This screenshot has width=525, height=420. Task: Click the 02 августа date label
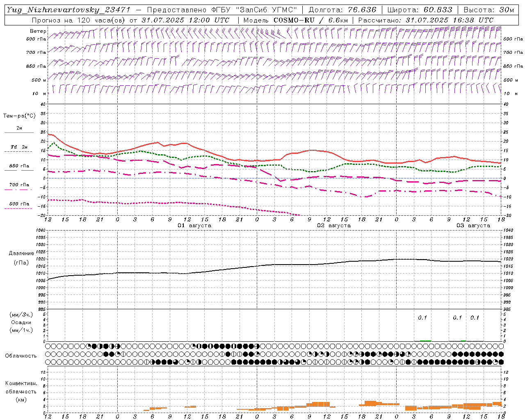point(333,226)
